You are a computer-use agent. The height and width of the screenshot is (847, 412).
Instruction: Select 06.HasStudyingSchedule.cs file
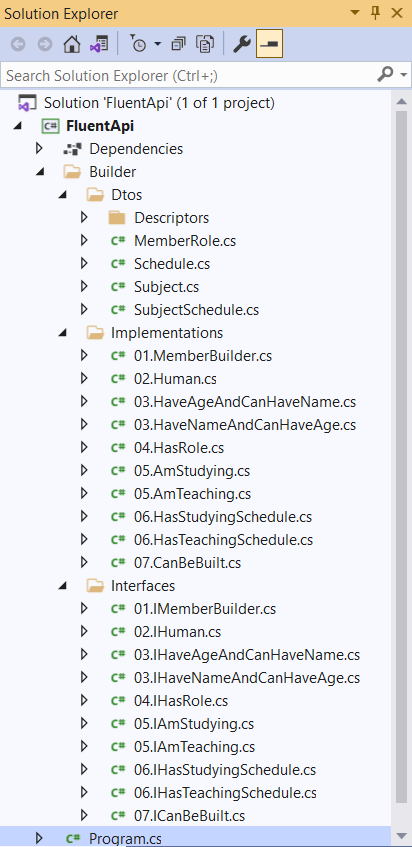coord(223,517)
